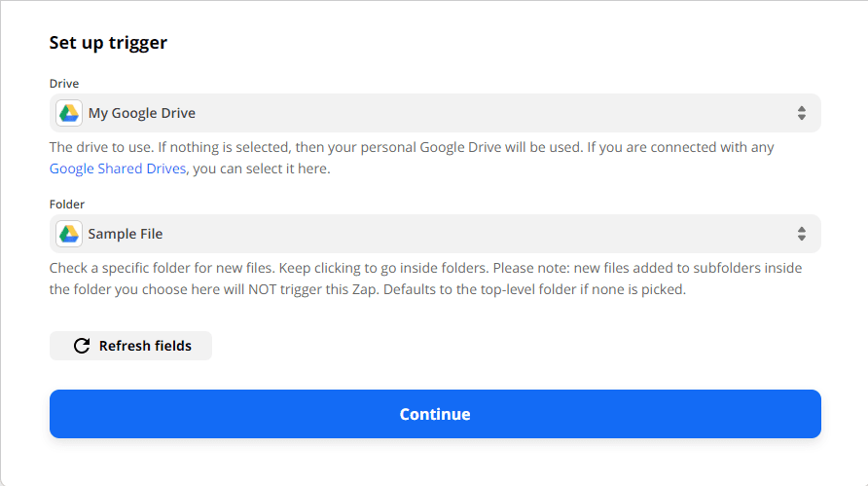
Task: Click the circular refresh arrow icon
Action: [x=82, y=346]
